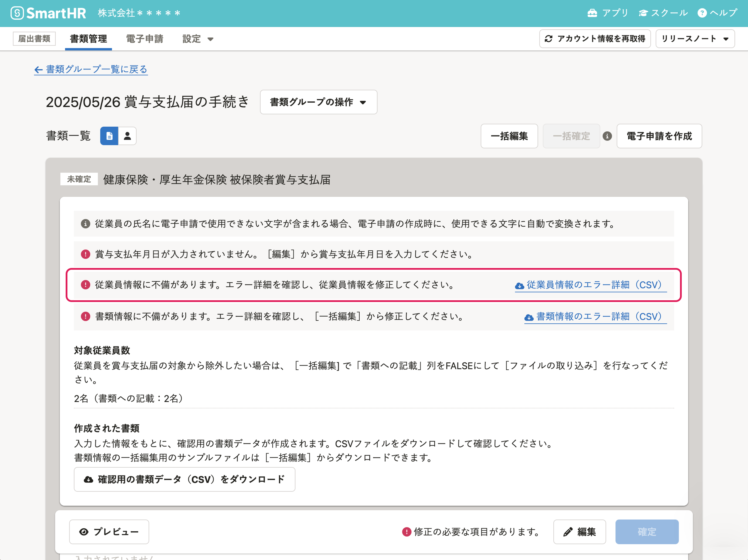This screenshot has width=748, height=560.
Task: Open スクール link in header
Action: [663, 13]
